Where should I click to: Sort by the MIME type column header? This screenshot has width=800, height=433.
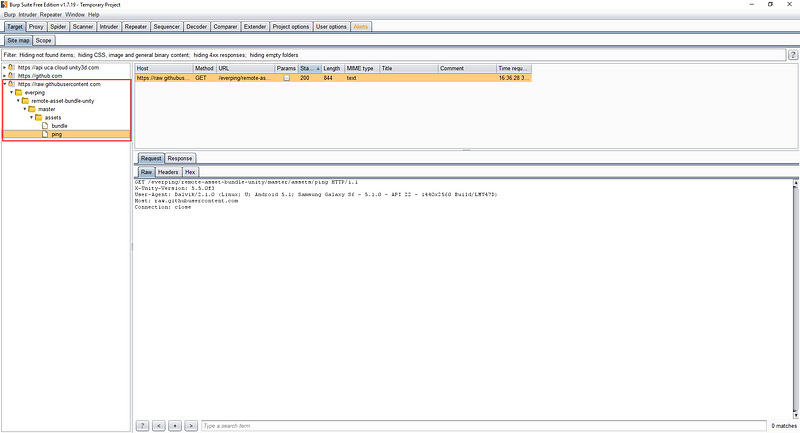(362, 68)
